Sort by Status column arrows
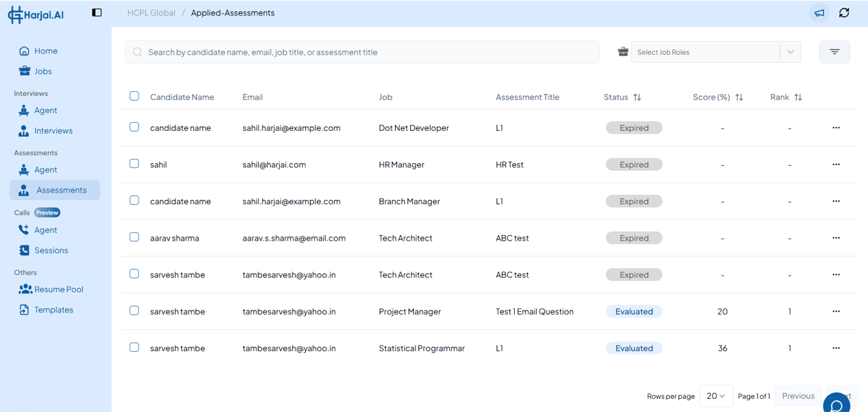 coord(637,97)
